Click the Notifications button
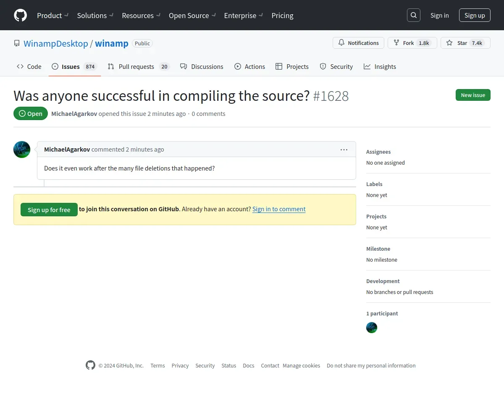Image resolution: width=504 pixels, height=420 pixels. tap(358, 43)
